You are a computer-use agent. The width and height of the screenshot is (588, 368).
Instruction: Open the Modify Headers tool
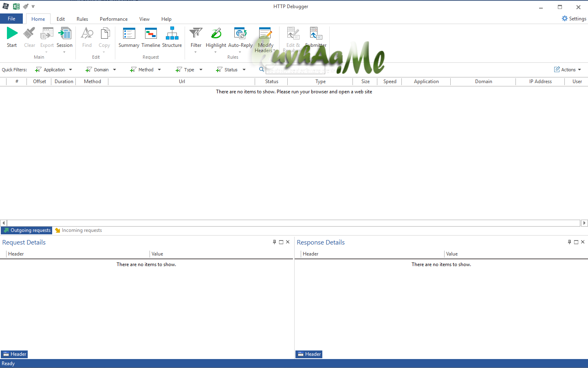coord(265,40)
